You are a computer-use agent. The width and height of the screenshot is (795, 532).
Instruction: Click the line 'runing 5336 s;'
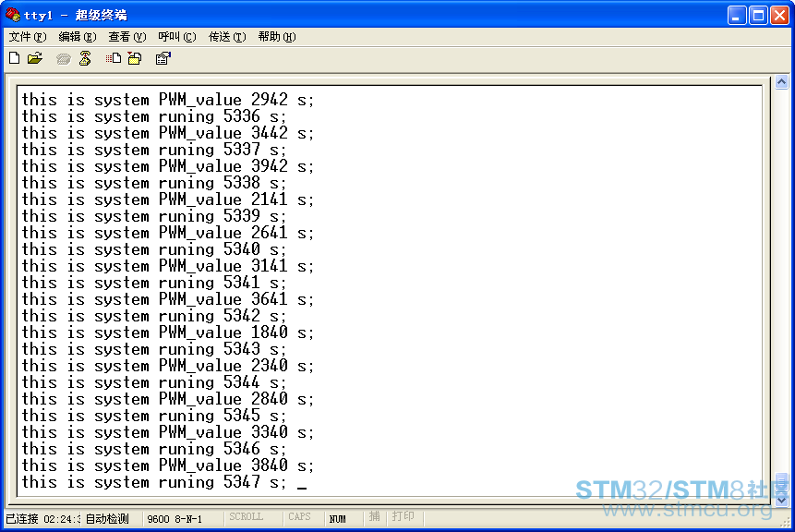(x=154, y=116)
